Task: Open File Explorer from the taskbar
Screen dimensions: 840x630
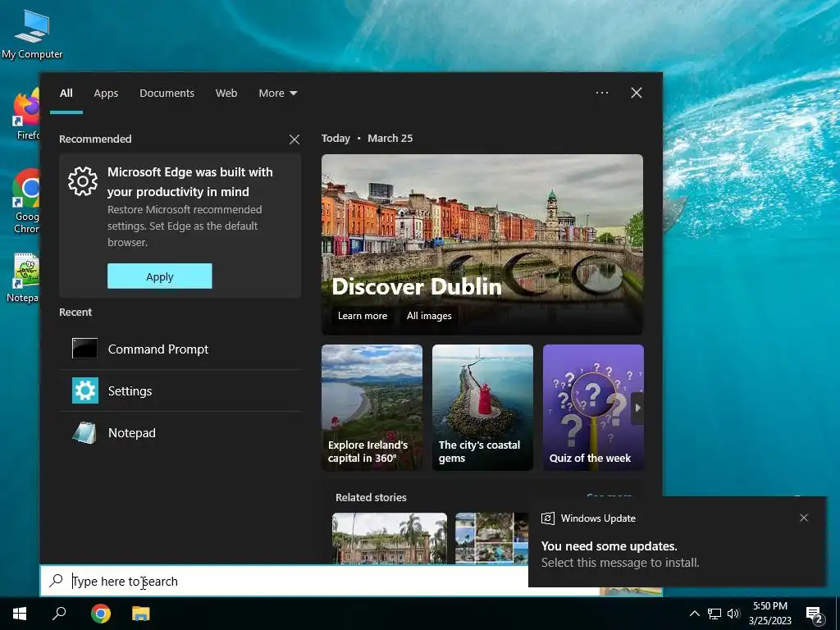Action: click(141, 614)
